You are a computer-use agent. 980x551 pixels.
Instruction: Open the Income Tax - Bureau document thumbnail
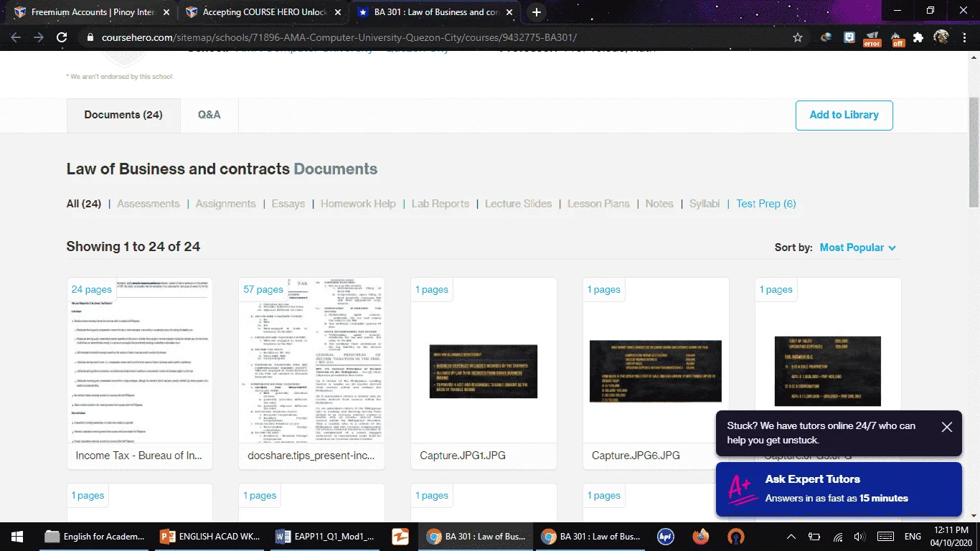click(140, 360)
